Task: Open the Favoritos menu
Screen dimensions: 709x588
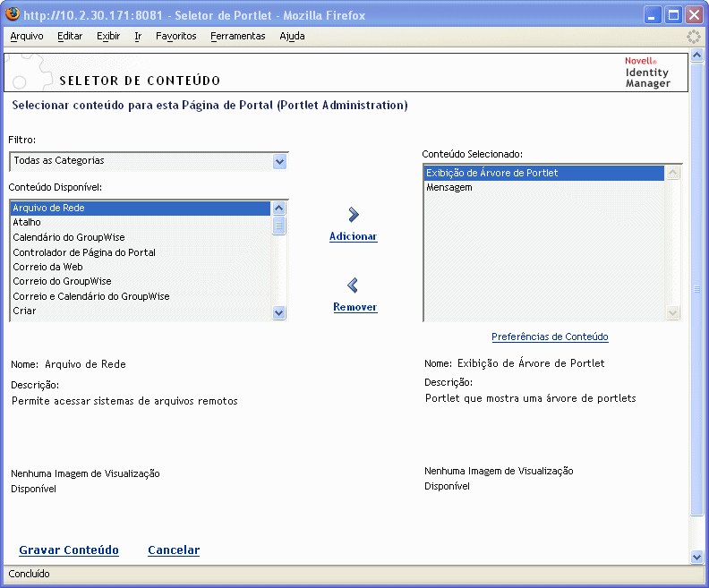Action: coord(175,36)
